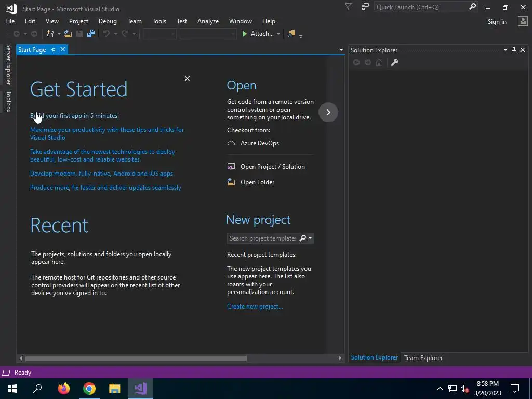Click the notifications flag icon in title bar
This screenshot has height=399, width=532.
click(348, 7)
